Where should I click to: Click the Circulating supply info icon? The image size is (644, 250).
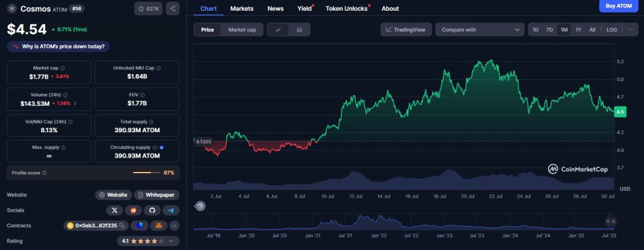[155, 147]
